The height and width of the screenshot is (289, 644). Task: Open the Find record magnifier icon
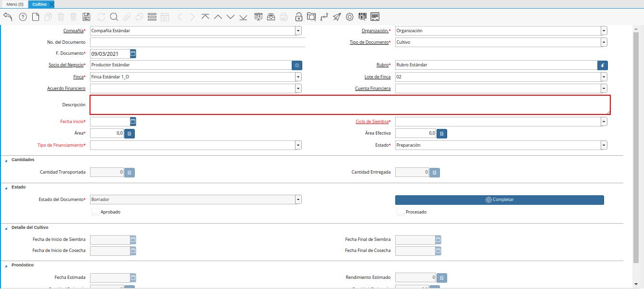point(114,17)
